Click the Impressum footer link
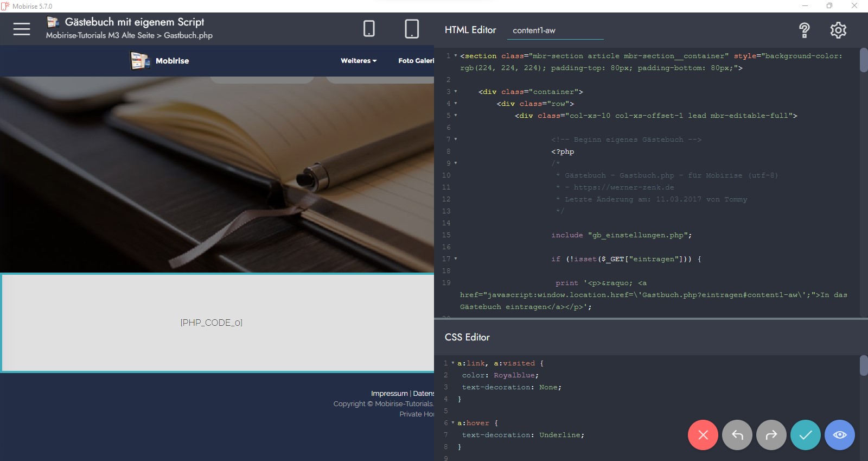 coord(389,394)
